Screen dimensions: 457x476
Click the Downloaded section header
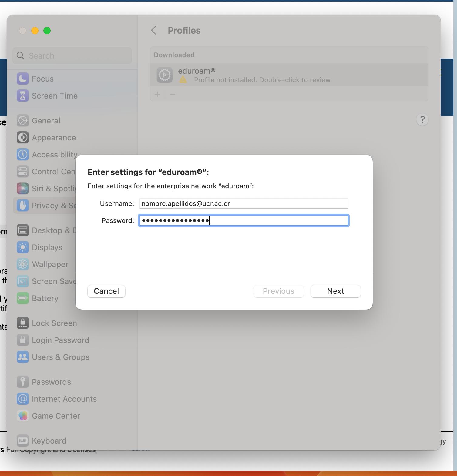pos(174,55)
